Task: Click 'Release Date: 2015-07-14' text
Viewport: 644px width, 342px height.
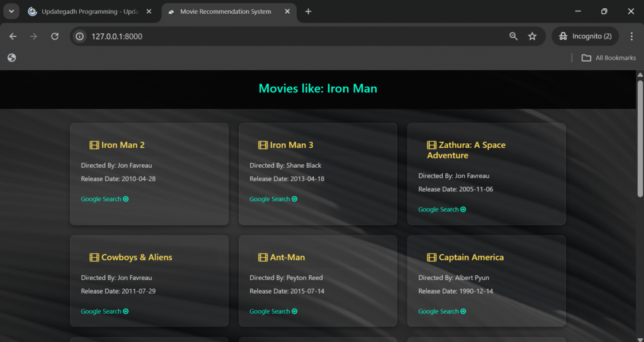Action: pos(287,292)
